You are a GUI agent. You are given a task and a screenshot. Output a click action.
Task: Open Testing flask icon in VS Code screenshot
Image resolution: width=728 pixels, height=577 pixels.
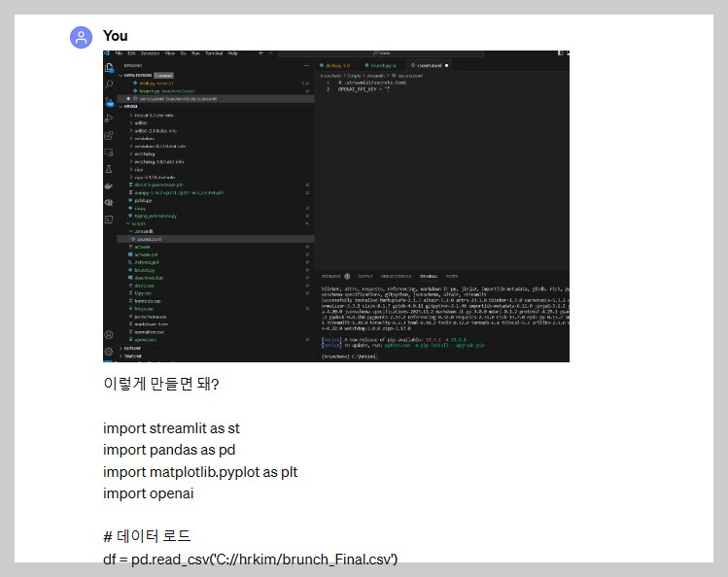(x=109, y=169)
